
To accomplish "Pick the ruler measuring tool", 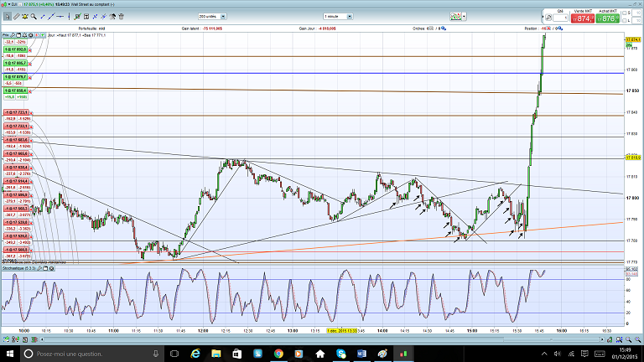I will point(16,17).
